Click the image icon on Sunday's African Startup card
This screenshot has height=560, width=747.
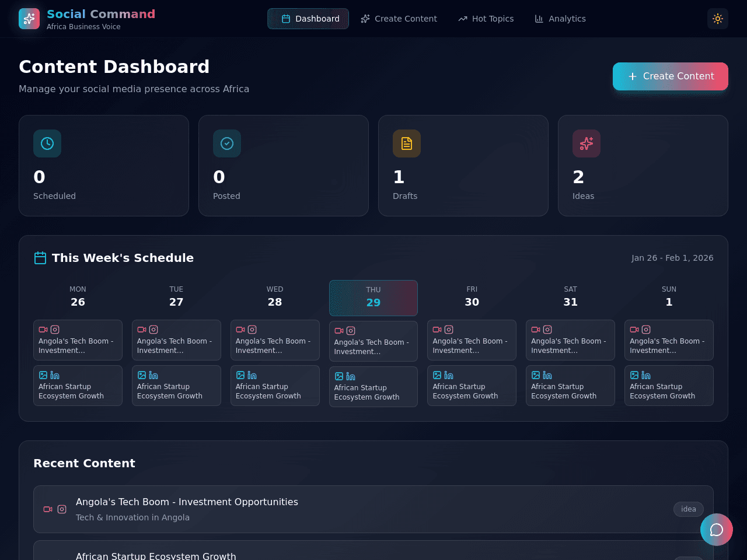click(634, 375)
